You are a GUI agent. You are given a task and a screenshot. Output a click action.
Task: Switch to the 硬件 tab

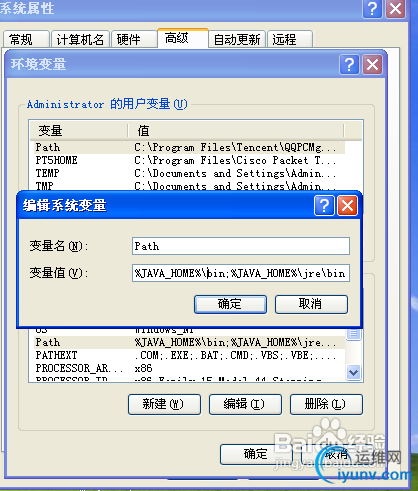click(134, 39)
